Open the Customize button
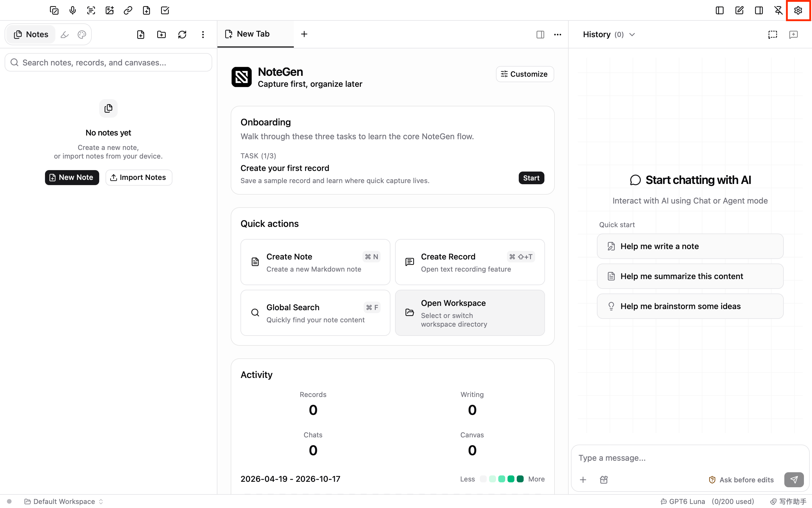 (x=525, y=74)
